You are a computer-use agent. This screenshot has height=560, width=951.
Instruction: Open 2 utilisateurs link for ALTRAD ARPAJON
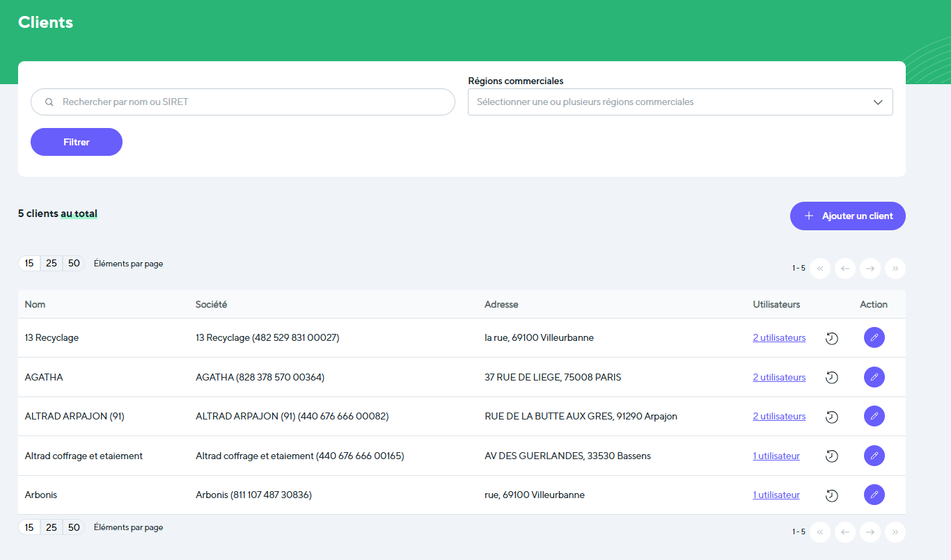779,416
